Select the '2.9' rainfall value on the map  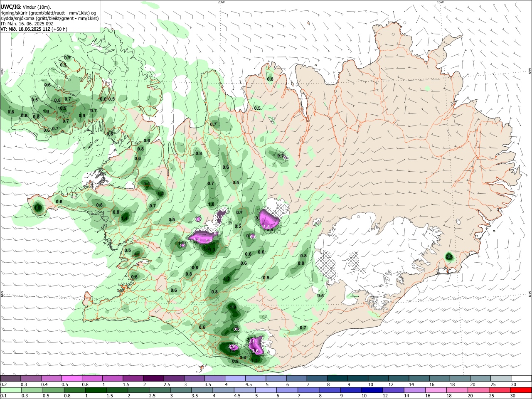(x=232, y=347)
